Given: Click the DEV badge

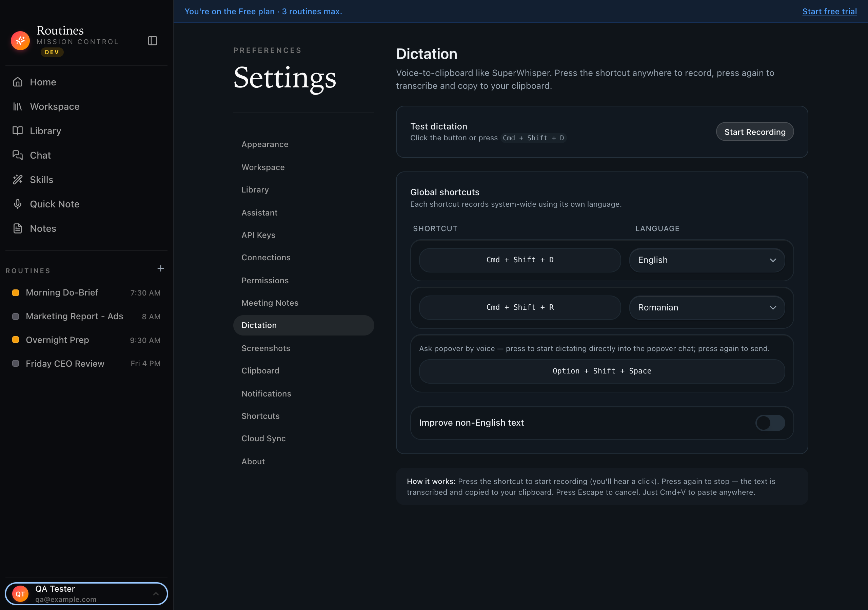Looking at the screenshot, I should 52,52.
